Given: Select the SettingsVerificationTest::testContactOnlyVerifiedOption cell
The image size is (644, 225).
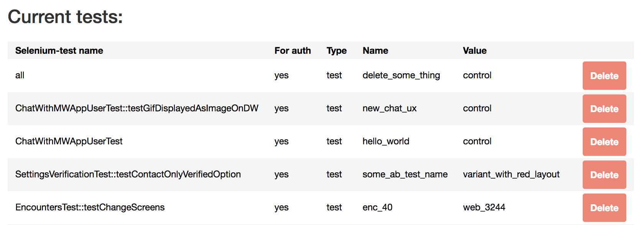Looking at the screenshot, I should click(x=128, y=174).
